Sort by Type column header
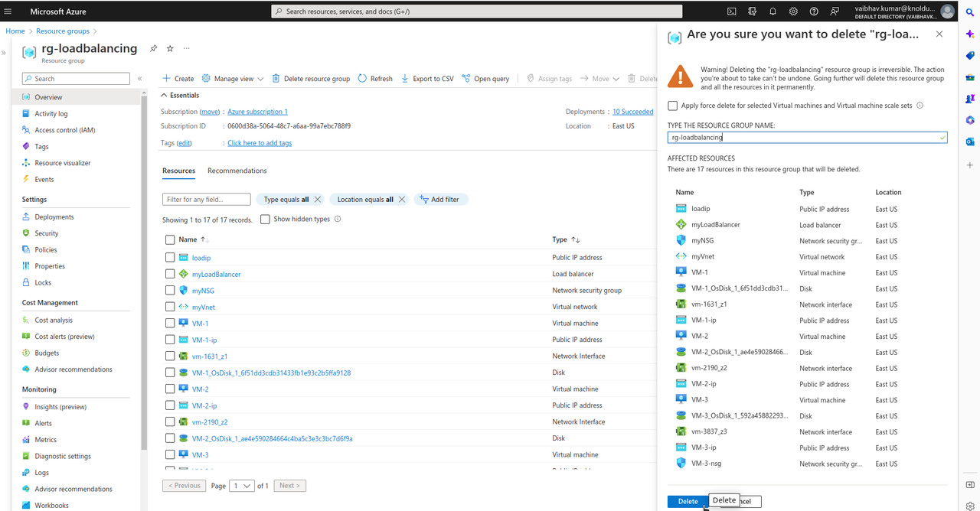Screen dimensions: 980x511 pyautogui.click(x=566, y=239)
